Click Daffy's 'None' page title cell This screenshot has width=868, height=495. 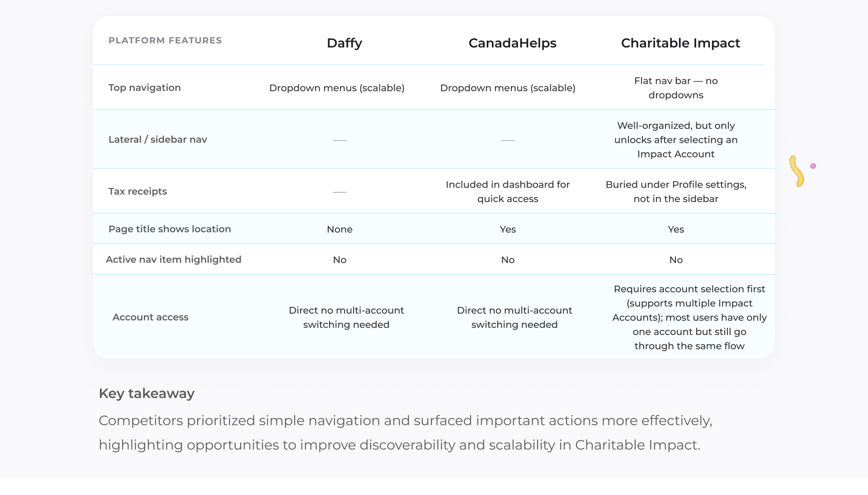tap(340, 229)
